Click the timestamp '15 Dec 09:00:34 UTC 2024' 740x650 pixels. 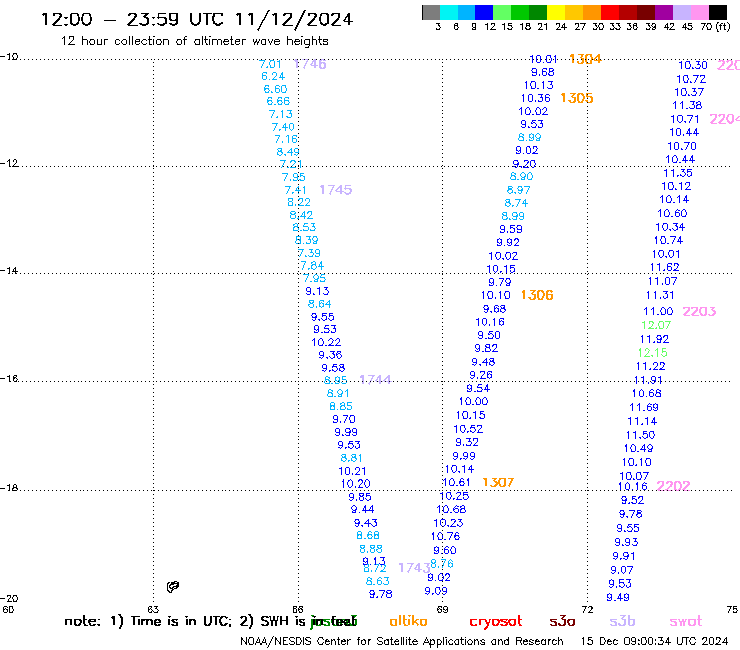tap(654, 642)
